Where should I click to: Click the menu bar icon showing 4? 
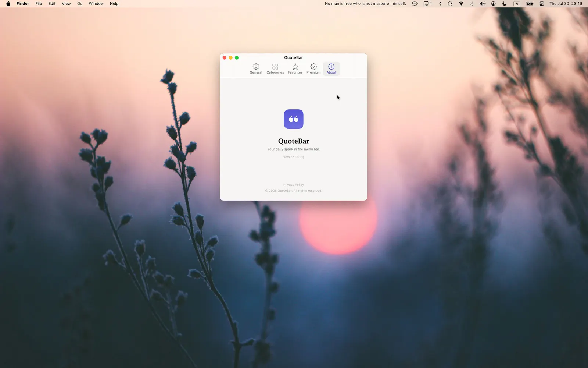point(427,4)
